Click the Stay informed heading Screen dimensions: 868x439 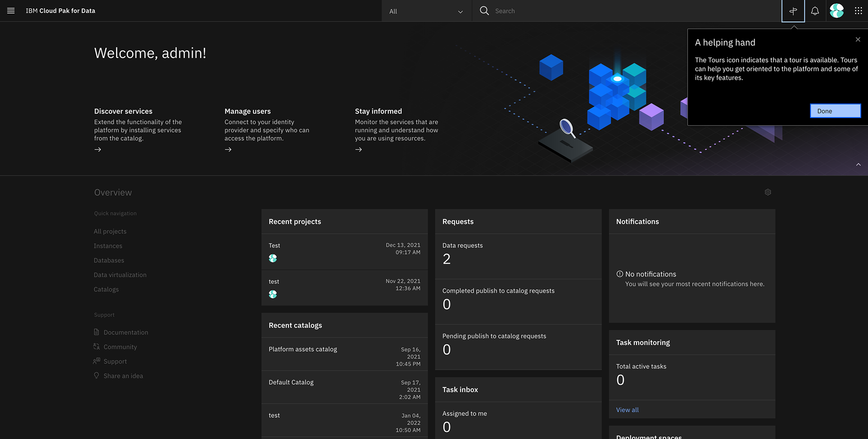378,111
